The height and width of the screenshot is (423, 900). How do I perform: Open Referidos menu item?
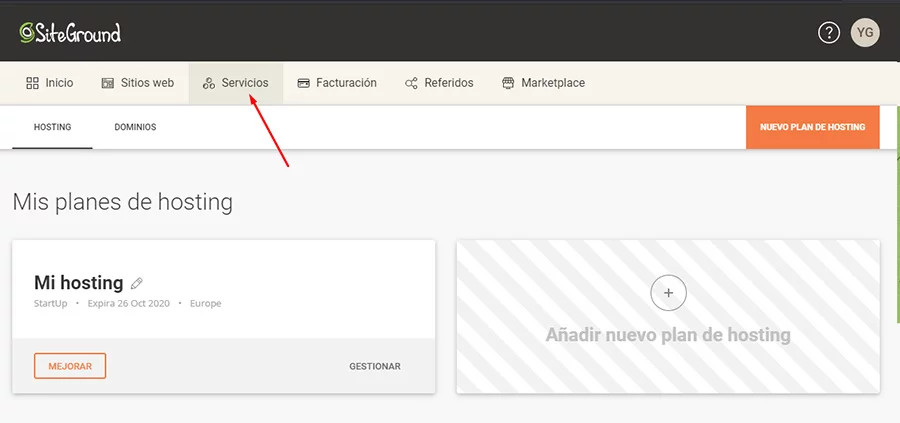439,83
